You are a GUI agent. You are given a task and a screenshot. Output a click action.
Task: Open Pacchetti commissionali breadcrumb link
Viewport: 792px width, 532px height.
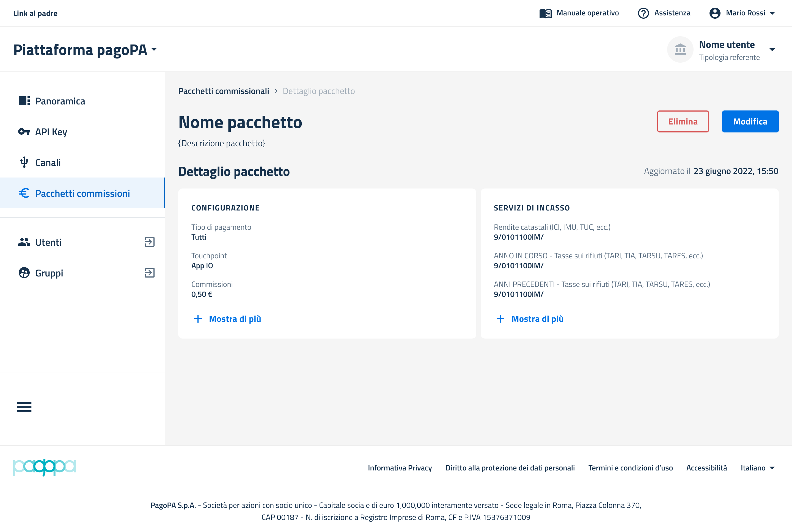pos(223,91)
